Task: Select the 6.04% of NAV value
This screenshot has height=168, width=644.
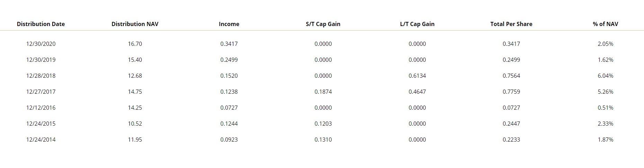Action: (x=605, y=76)
